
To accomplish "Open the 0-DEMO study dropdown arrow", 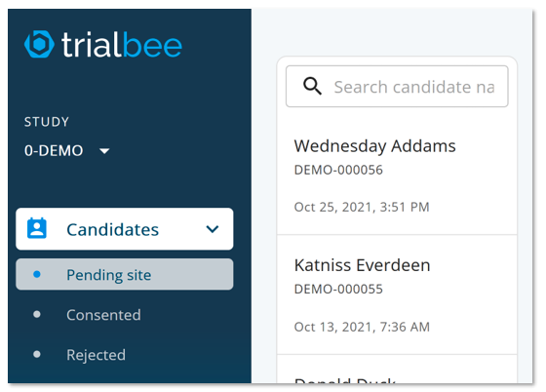I will 104,151.
